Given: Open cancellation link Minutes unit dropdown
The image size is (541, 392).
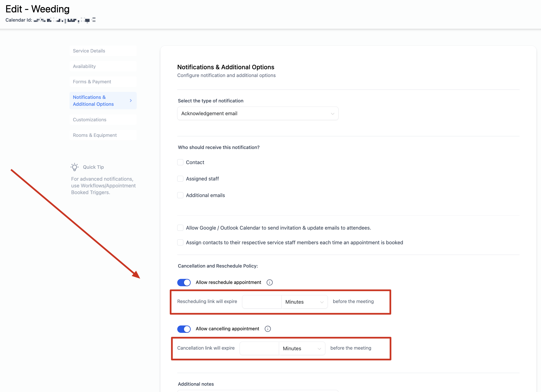Looking at the screenshot, I should 302,348.
